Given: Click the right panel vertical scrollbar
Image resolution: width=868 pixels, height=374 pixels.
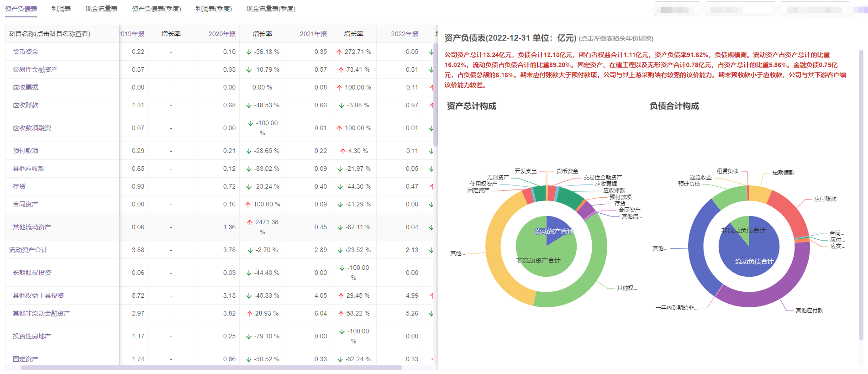Looking at the screenshot, I should (x=861, y=195).
